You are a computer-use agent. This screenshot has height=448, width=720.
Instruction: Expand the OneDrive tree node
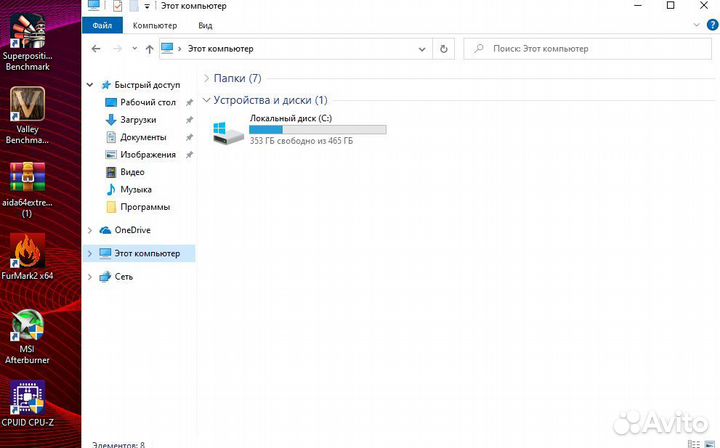90,230
